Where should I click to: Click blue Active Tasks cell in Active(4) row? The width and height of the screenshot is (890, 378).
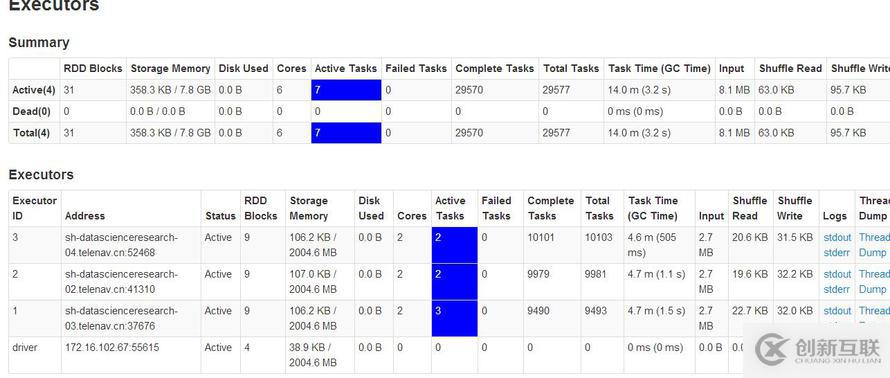point(346,90)
